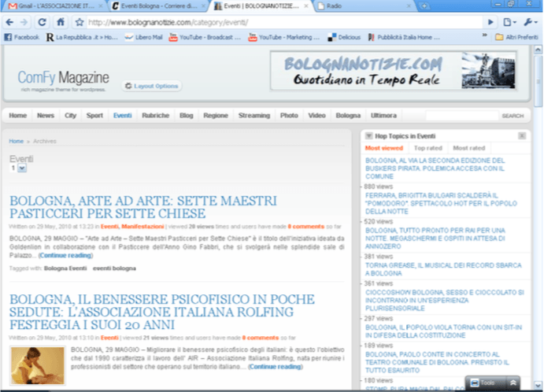Collapse the Hop Topics in Eventi panel

[368, 136]
